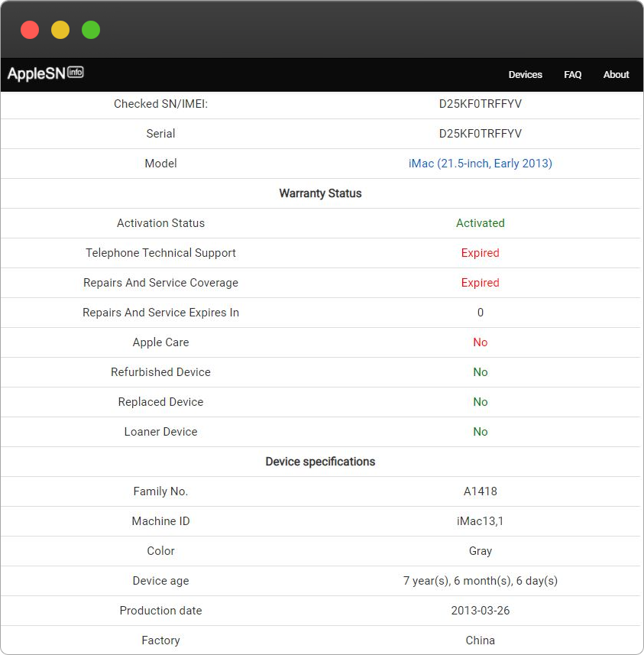Click the Refurbished Device label
This screenshot has height=655, width=644.
(160, 372)
